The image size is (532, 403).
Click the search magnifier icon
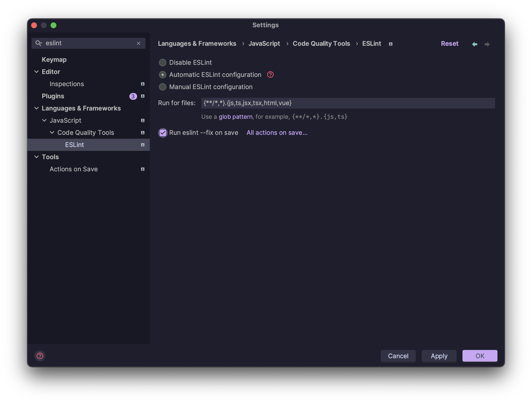point(39,43)
